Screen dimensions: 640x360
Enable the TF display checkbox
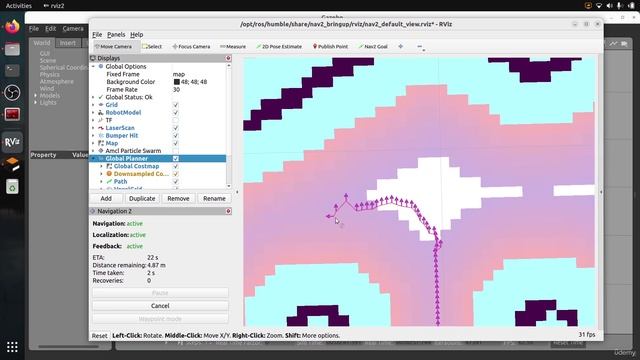[x=176, y=120]
